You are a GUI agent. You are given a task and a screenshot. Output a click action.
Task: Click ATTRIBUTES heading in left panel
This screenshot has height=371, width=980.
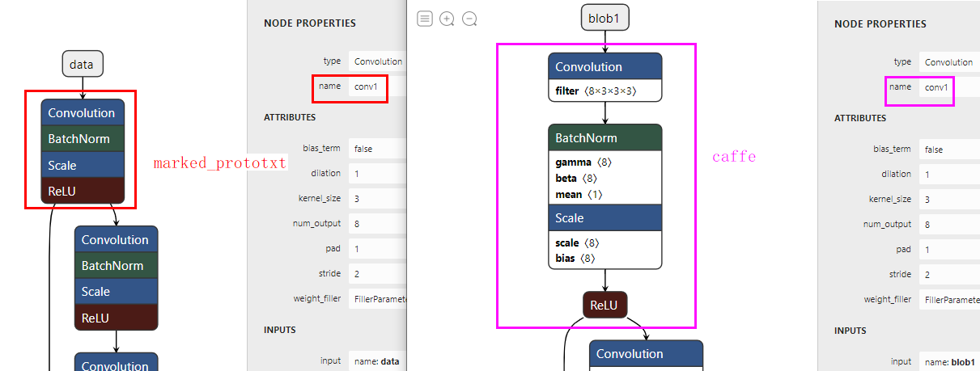(290, 117)
